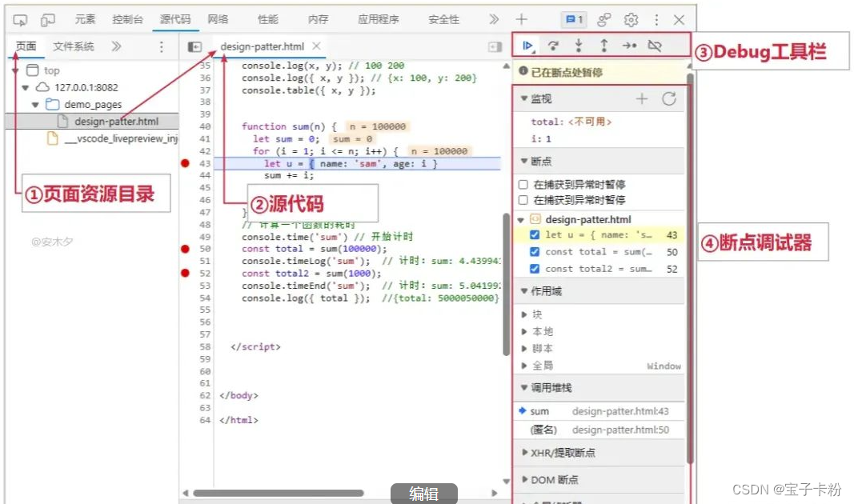Open the DevTools three-dot customize menu
The width and height of the screenshot is (854, 504).
656,19
